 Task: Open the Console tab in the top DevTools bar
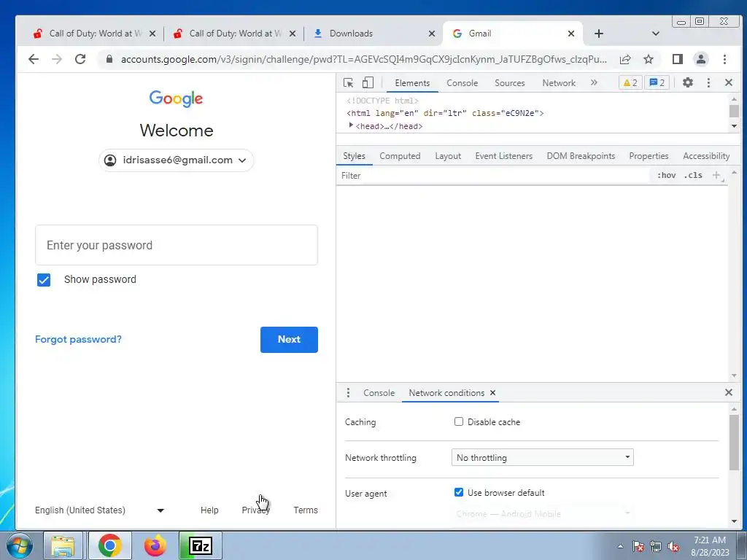point(462,83)
